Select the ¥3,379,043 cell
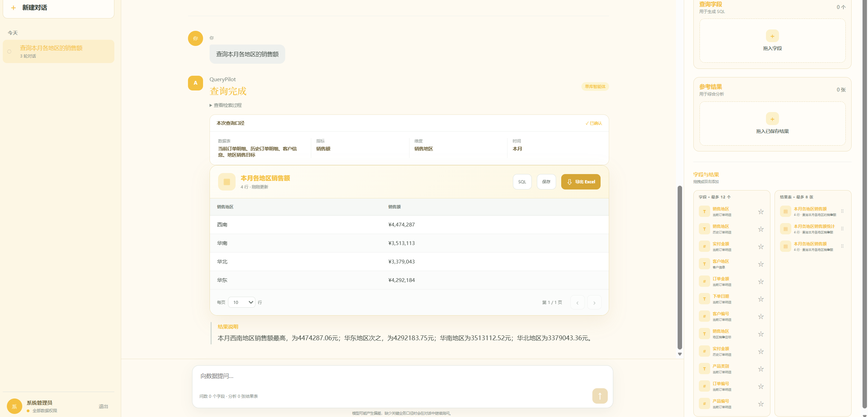The width and height of the screenshot is (868, 417). [x=401, y=262]
